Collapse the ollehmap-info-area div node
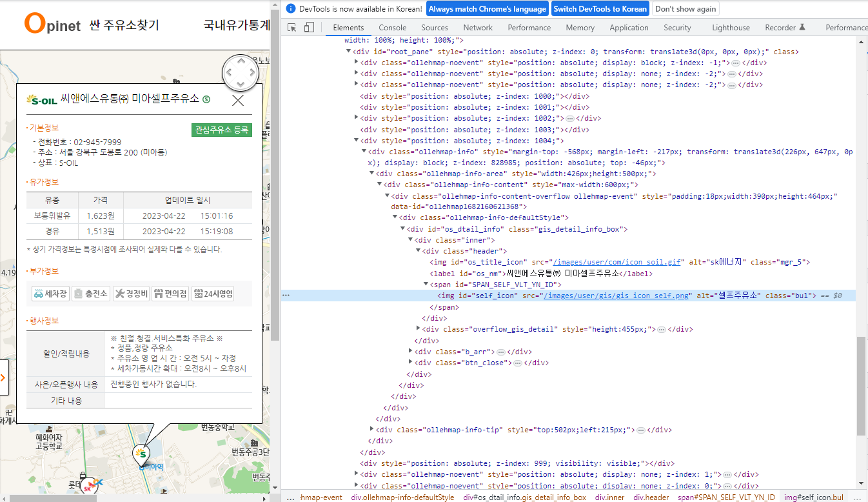This screenshot has width=868, height=502. (x=371, y=174)
